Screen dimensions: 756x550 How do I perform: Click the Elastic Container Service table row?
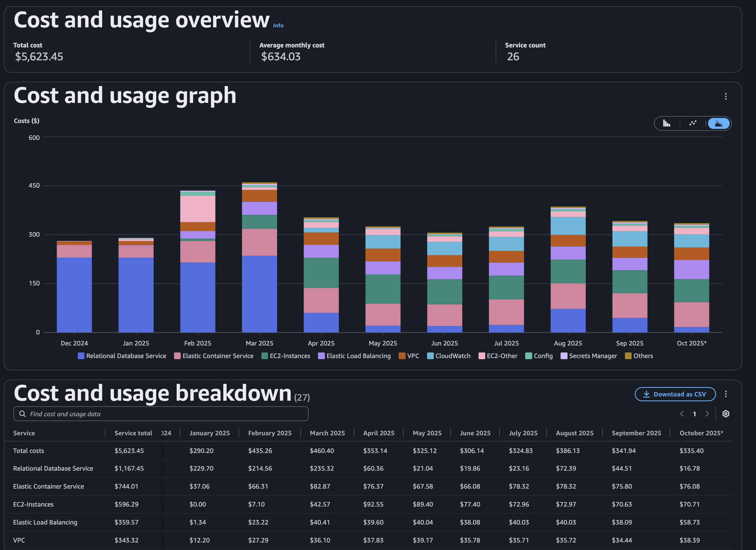[48, 486]
